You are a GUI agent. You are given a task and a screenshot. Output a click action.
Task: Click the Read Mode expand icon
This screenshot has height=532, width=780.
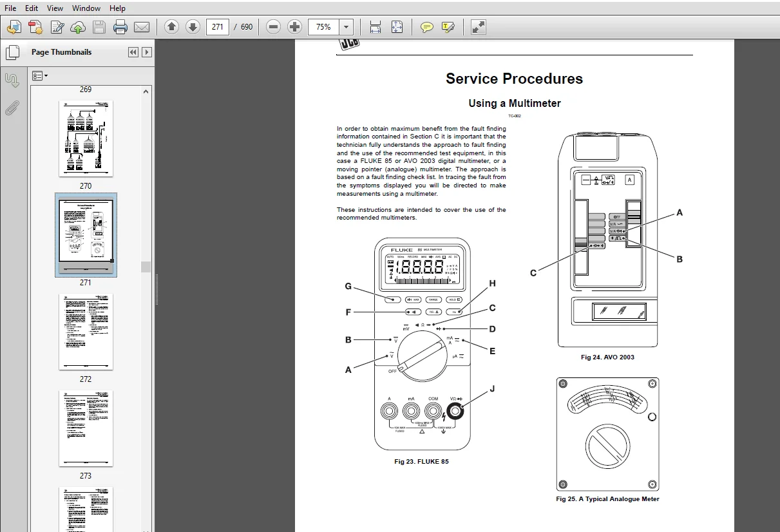(x=478, y=27)
